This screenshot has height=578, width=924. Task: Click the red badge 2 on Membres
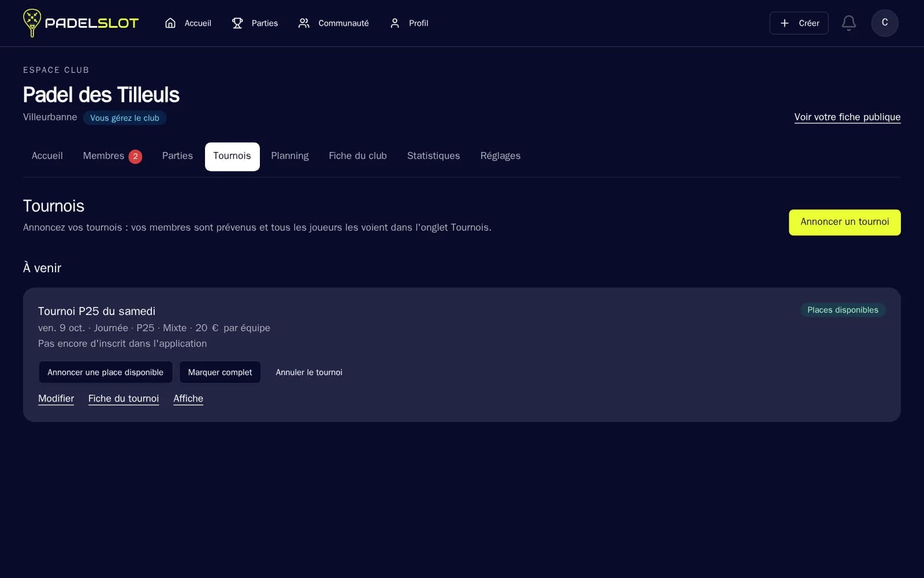point(135,157)
